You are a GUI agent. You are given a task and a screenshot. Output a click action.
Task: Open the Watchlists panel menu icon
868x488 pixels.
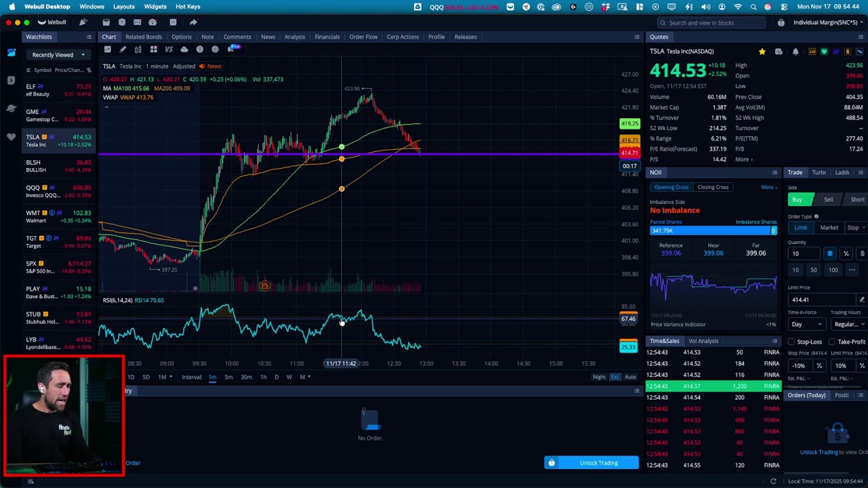90,37
